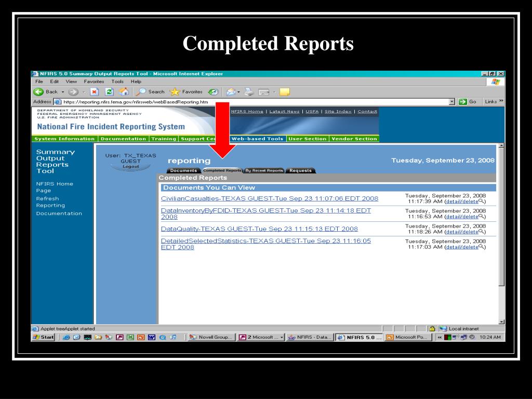Open the Word quick launch icon in taskbar
The image size is (532, 399).
point(152,337)
